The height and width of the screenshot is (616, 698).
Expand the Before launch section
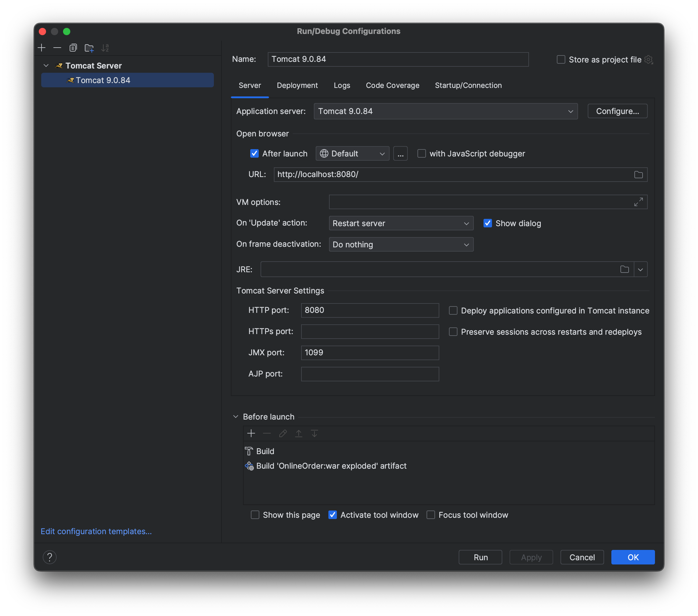point(236,416)
